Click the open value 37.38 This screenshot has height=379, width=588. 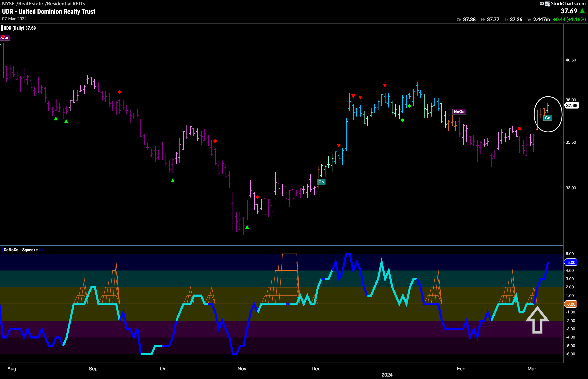pos(469,20)
